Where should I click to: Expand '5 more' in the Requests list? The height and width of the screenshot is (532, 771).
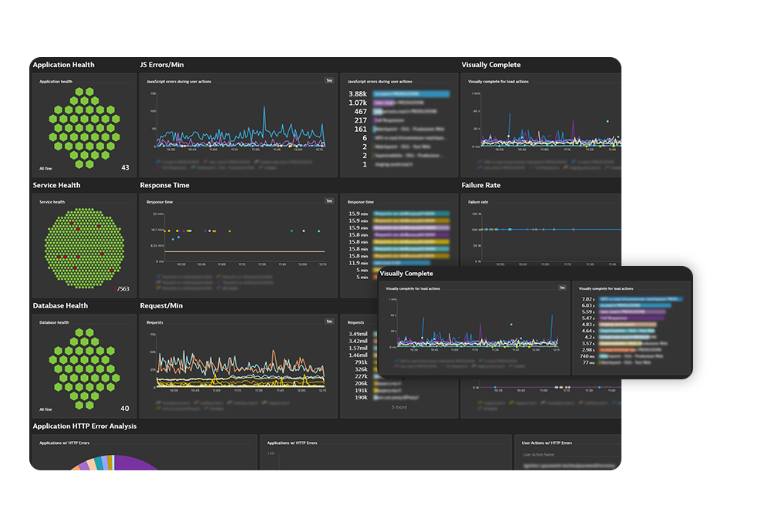tap(399, 407)
